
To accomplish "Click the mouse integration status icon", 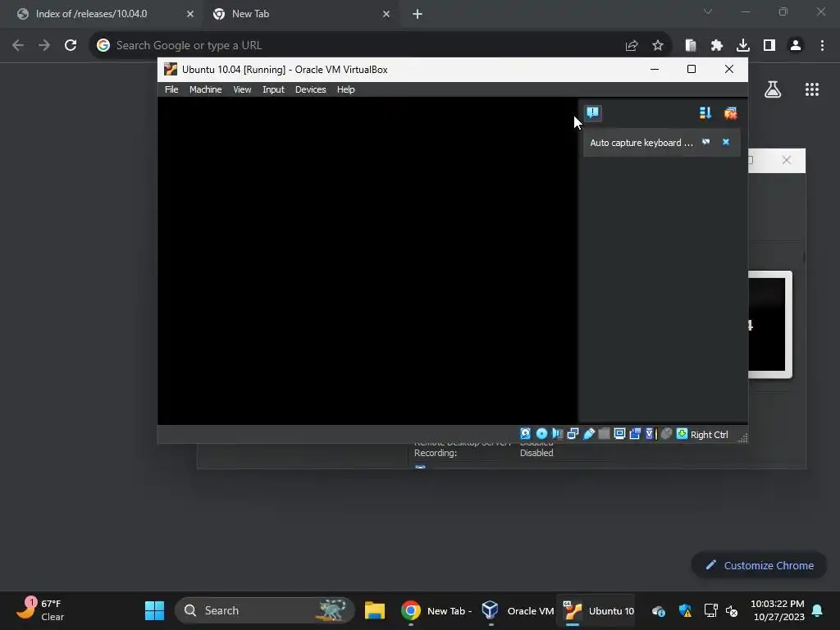I will [666, 434].
